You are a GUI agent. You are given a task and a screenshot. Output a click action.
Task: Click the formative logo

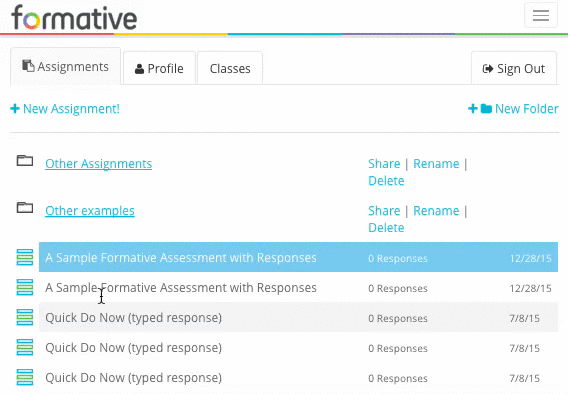74,17
